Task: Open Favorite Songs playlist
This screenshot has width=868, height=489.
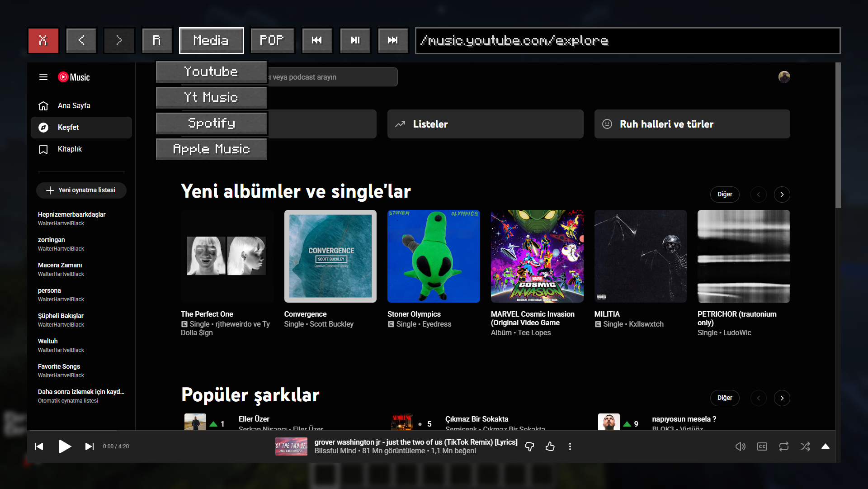Action: click(x=81, y=370)
